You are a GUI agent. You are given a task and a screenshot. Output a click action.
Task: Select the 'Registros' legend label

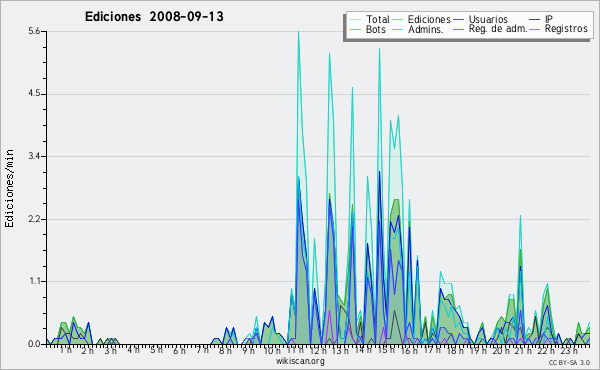click(566, 29)
